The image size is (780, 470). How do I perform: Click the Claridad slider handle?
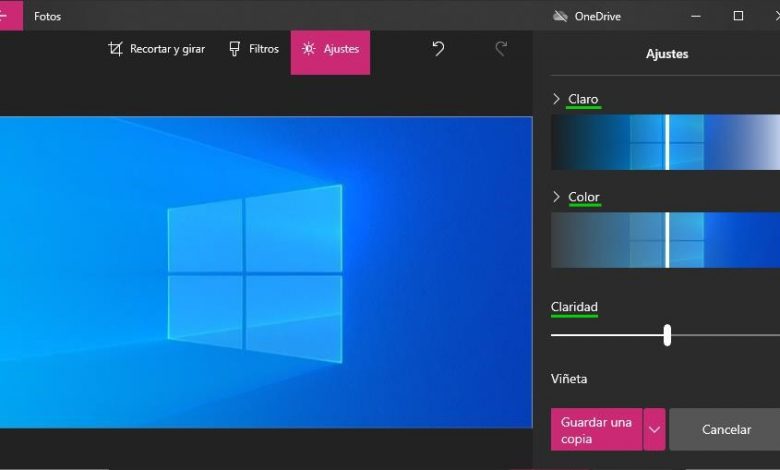click(x=667, y=335)
